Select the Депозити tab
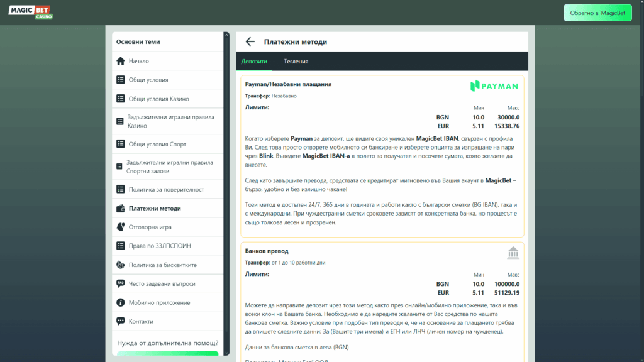The image size is (644, 362). 254,62
